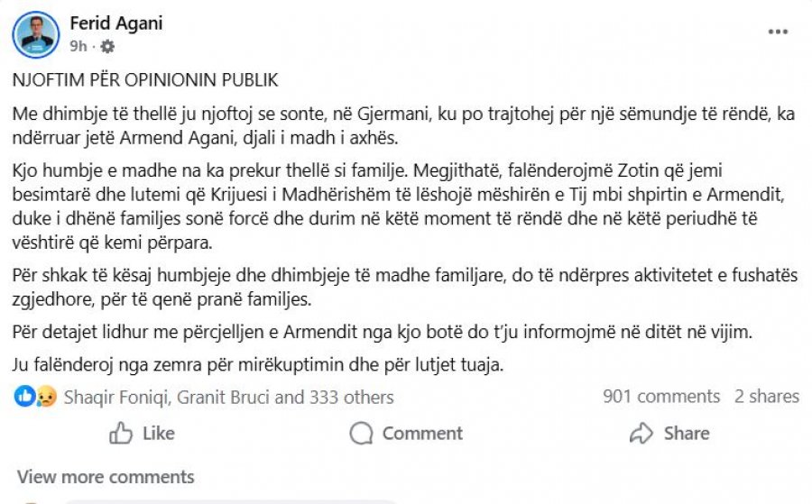Click the blue like reaction icon
This screenshot has height=504, width=812.
[26, 397]
